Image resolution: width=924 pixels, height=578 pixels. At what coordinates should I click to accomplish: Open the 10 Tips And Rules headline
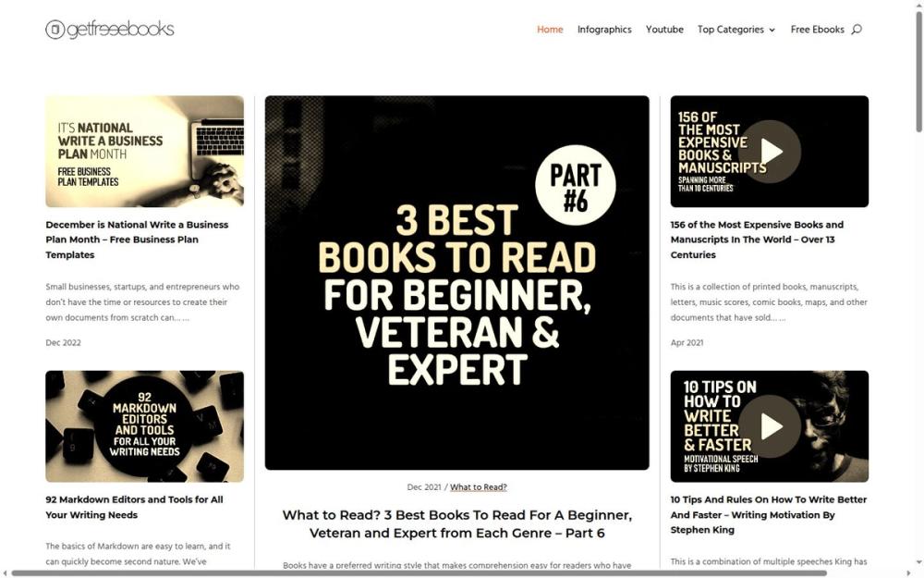click(768, 514)
